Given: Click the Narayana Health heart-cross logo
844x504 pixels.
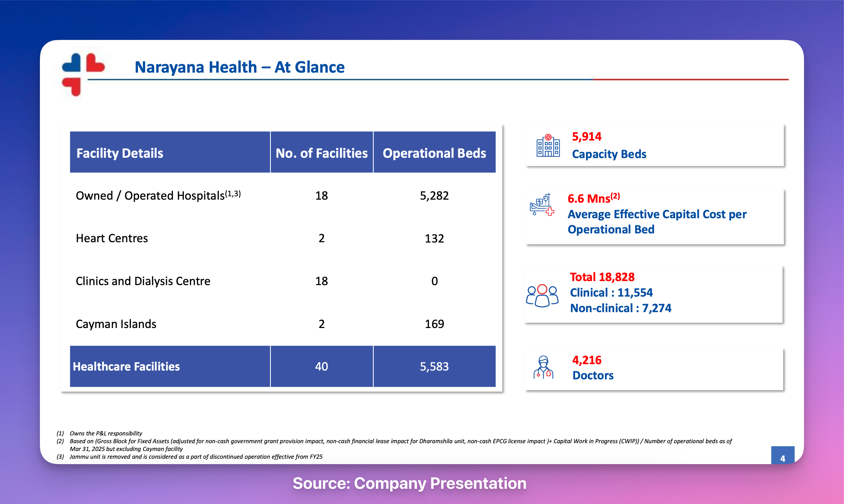Looking at the screenshot, I should (83, 74).
